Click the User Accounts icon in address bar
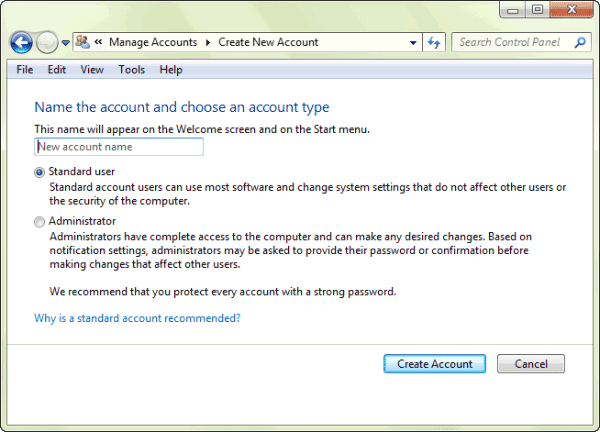The height and width of the screenshot is (432, 600). click(x=82, y=42)
